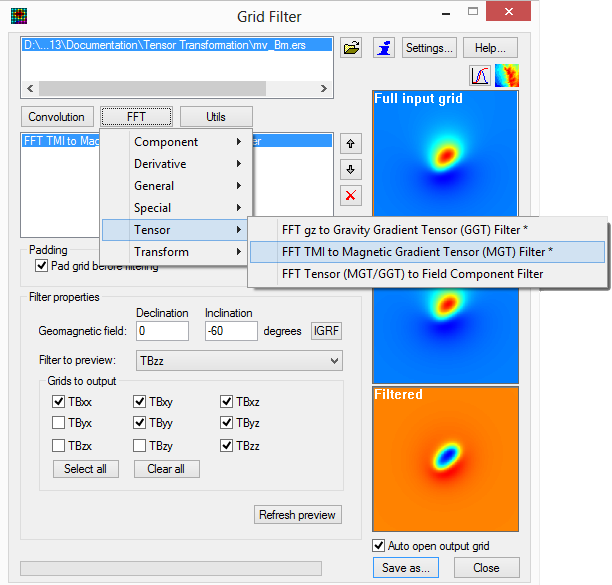The image size is (612, 585).
Task: Click the blue grid info icon
Action: [x=384, y=48]
